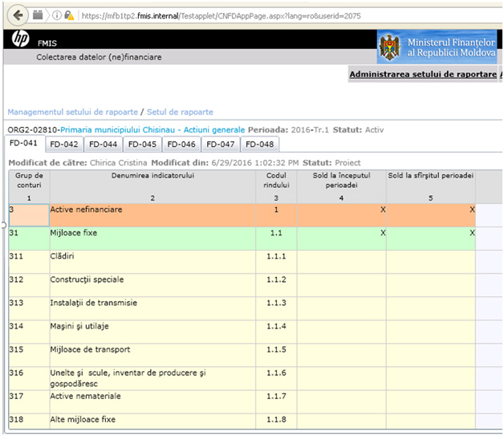
Task: Select opening balance cell for Clădiri row
Action: click(x=341, y=262)
